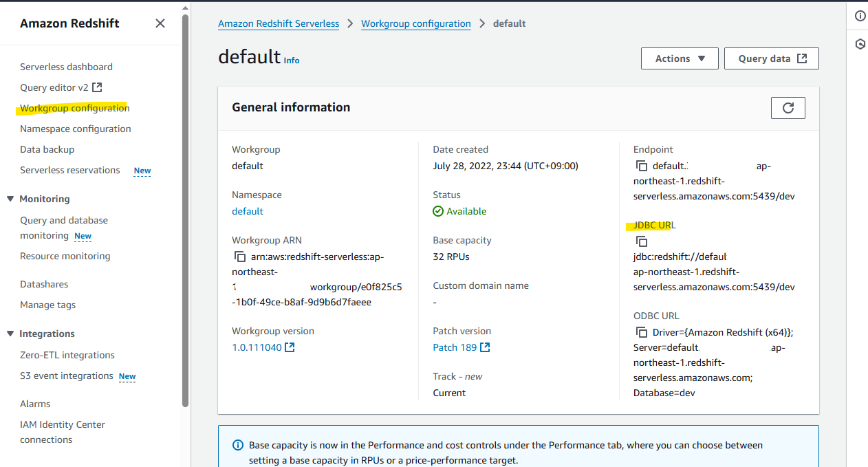Click the Driver={Amazon Redshift (x64)} text
The height and width of the screenshot is (467, 868).
[x=723, y=332]
